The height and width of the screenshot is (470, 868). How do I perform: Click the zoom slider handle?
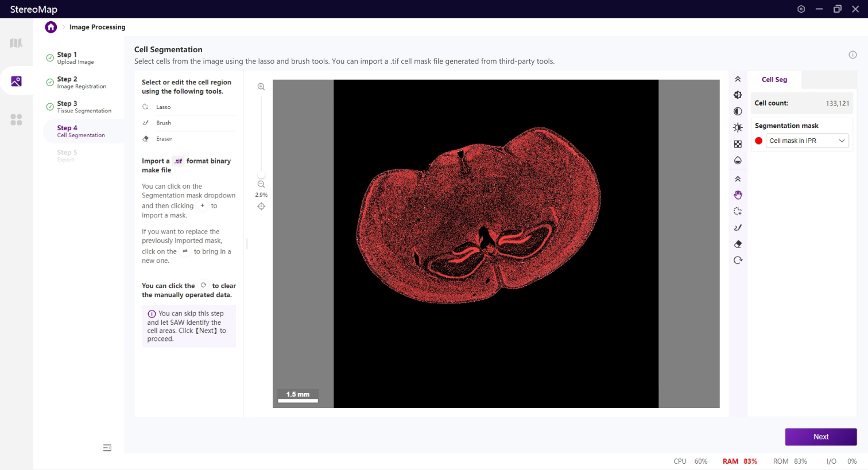[261, 175]
